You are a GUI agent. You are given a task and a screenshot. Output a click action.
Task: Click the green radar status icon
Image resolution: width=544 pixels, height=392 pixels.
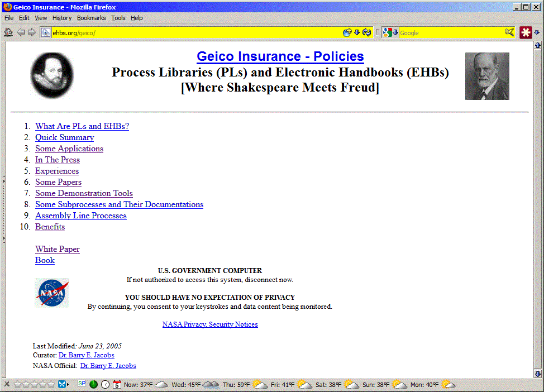coord(93,384)
